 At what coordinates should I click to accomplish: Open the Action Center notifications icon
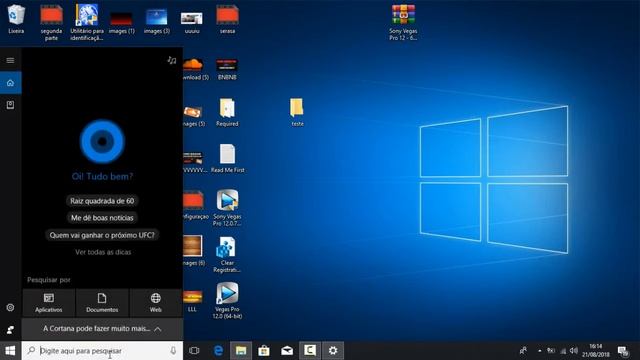click(623, 351)
